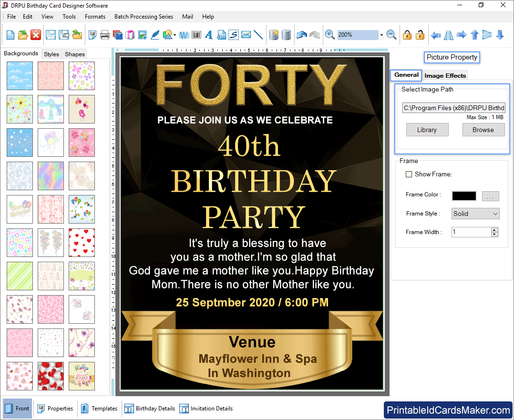The width and height of the screenshot is (514, 420).
Task: Open Batch Processing Series menu
Action: pyautogui.click(x=144, y=16)
